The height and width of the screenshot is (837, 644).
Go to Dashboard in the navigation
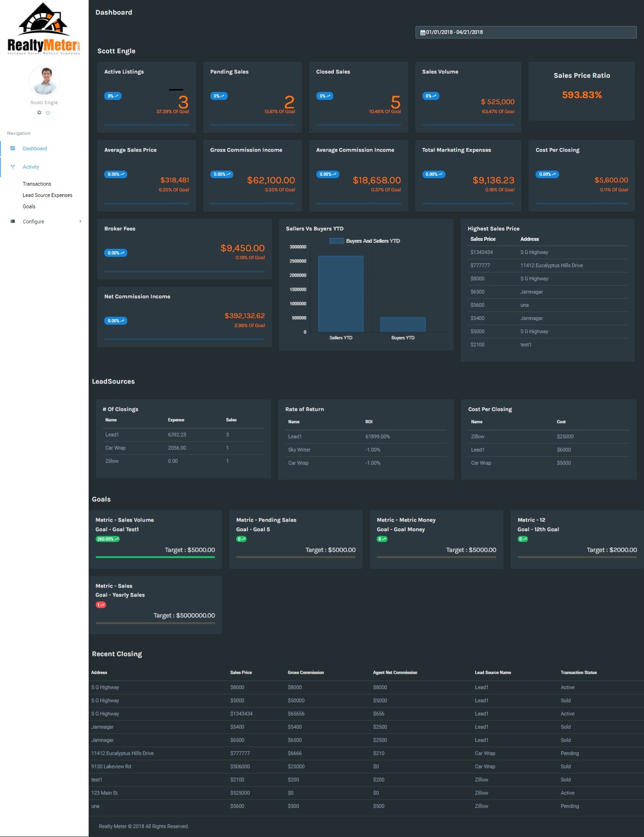tap(35, 148)
